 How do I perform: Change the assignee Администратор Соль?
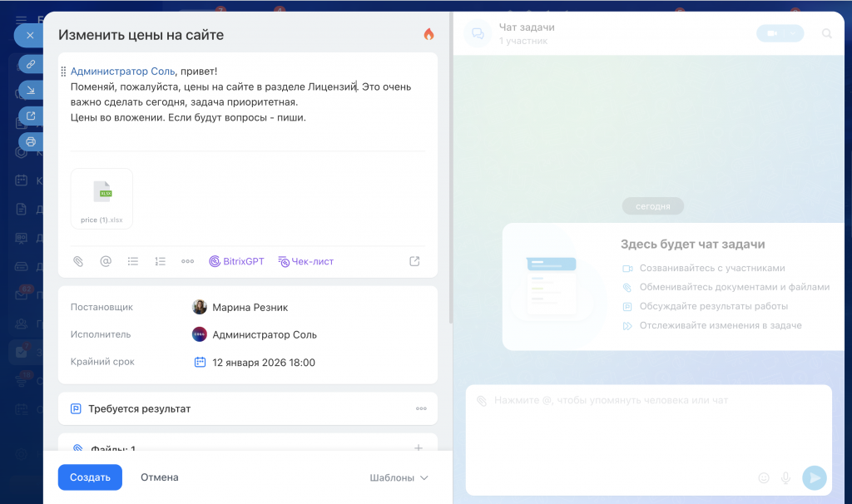tap(264, 334)
